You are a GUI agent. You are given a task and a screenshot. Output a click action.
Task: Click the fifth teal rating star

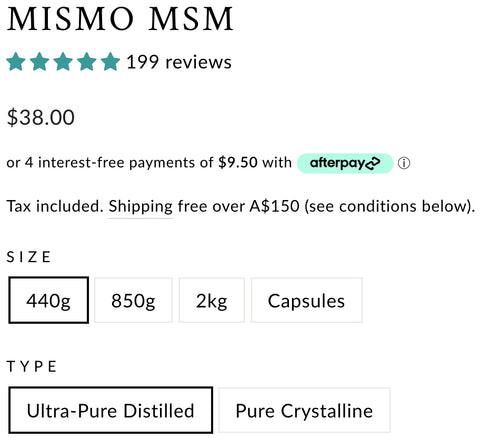110,62
